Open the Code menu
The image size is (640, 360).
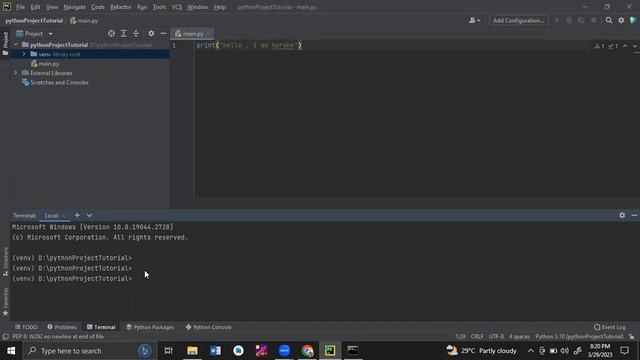(98, 7)
